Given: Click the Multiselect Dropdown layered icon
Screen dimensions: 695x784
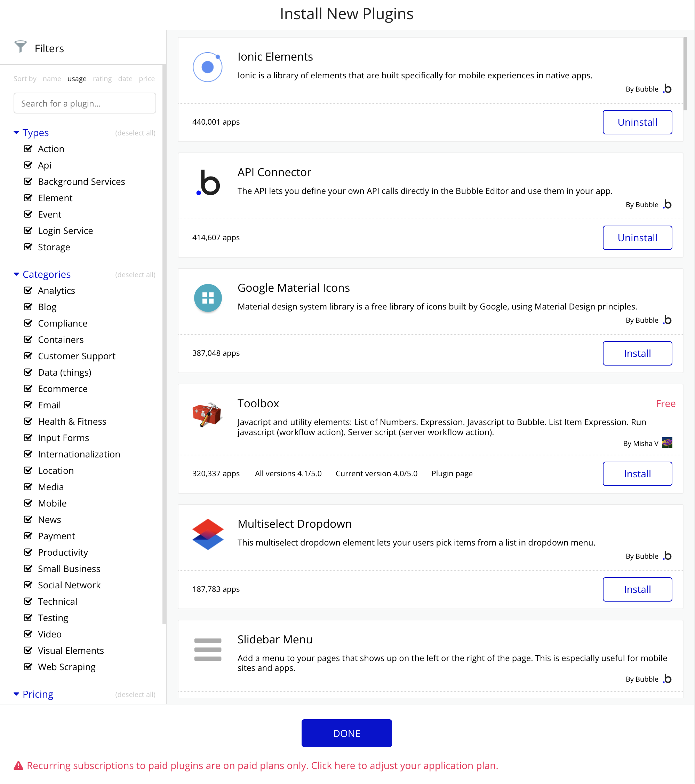Looking at the screenshot, I should click(x=208, y=534).
